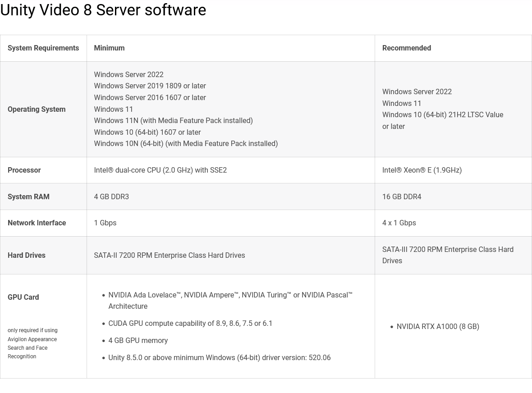Click the 'GPU Card' row label
Image resolution: width=532 pixels, height=393 pixels.
pyautogui.click(x=23, y=297)
